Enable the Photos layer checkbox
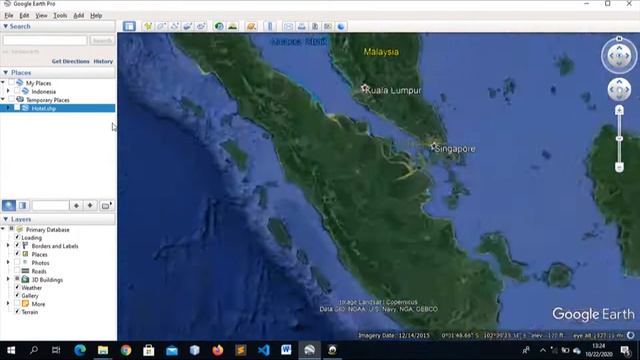640x360 pixels. pyautogui.click(x=17, y=262)
